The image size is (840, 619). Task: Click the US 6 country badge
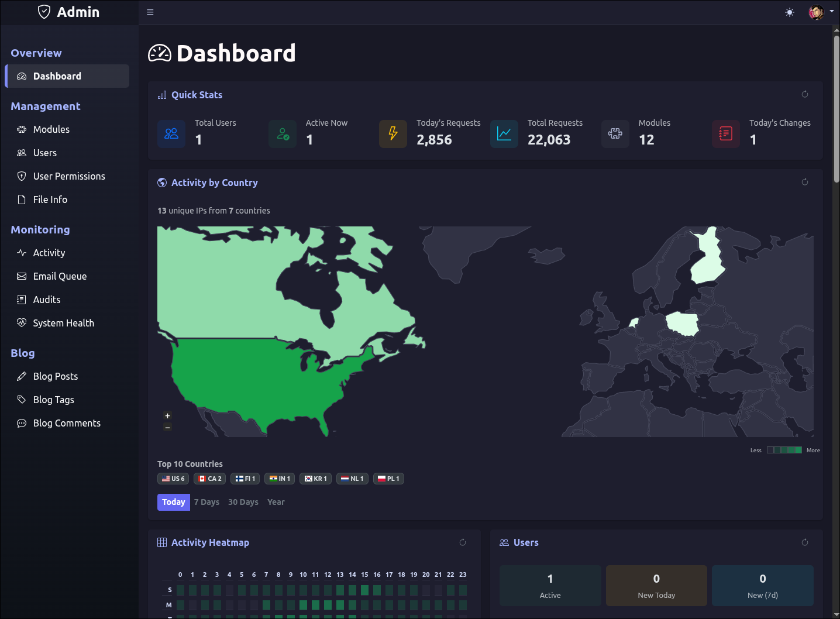[x=173, y=479]
